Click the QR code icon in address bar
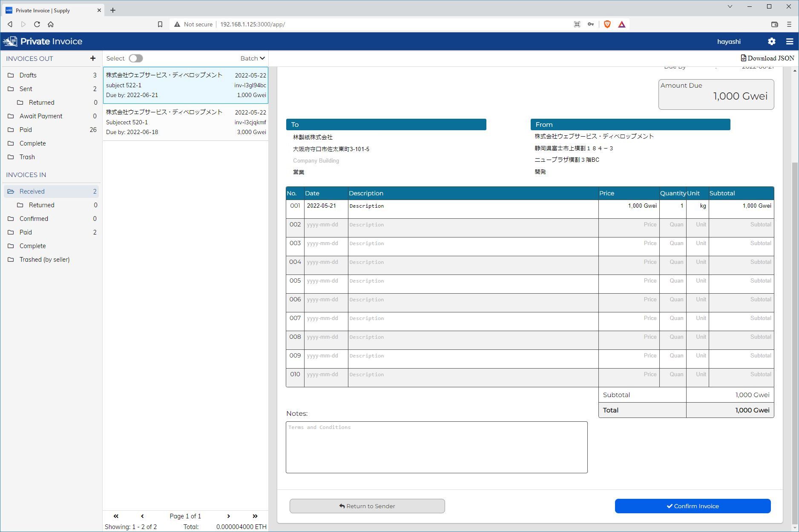 click(x=577, y=24)
